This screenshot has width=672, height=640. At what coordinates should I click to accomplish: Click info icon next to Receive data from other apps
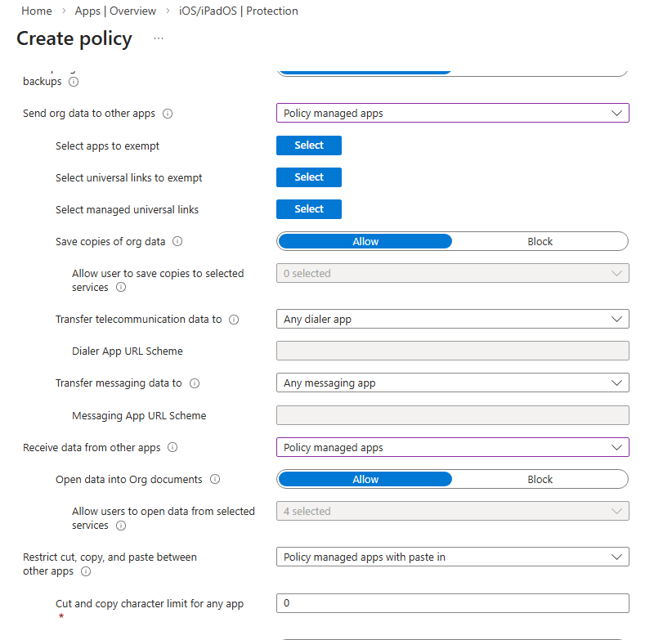coord(172,448)
